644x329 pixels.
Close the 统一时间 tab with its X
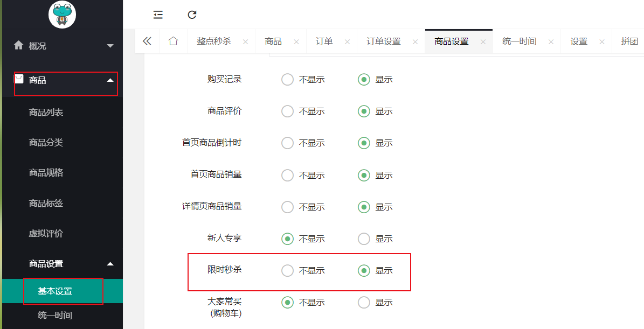click(551, 42)
